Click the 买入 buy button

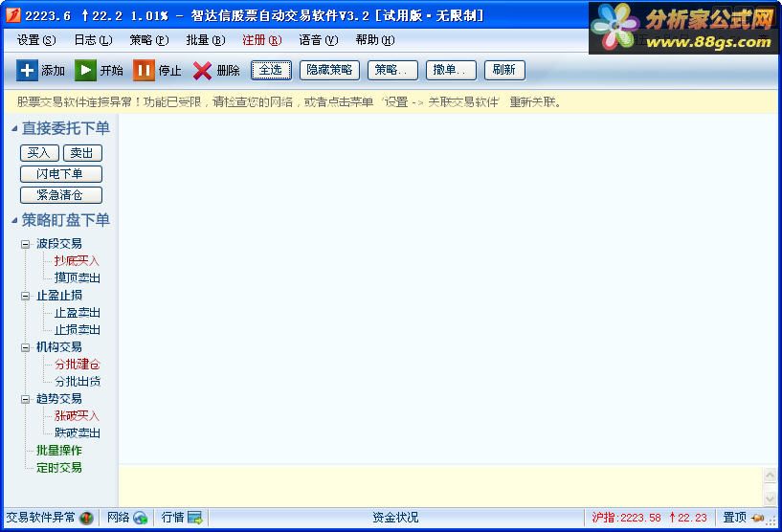[x=39, y=153]
